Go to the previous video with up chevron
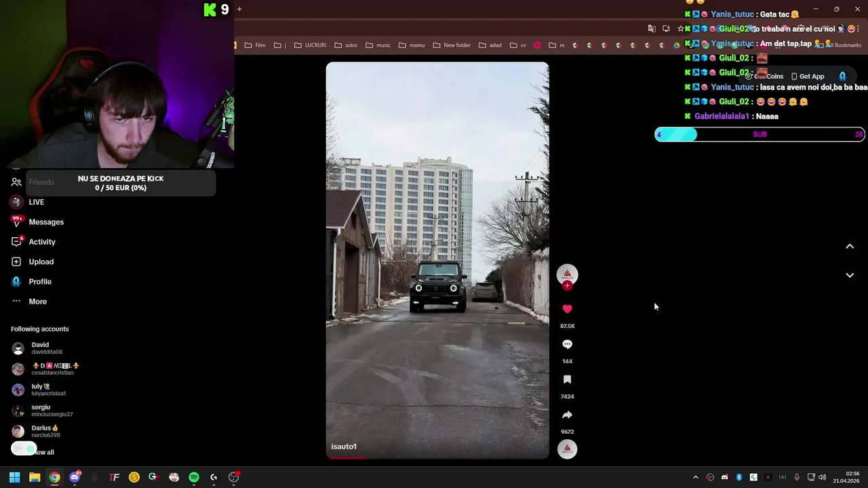Image resolution: width=868 pixels, height=488 pixels. point(850,247)
